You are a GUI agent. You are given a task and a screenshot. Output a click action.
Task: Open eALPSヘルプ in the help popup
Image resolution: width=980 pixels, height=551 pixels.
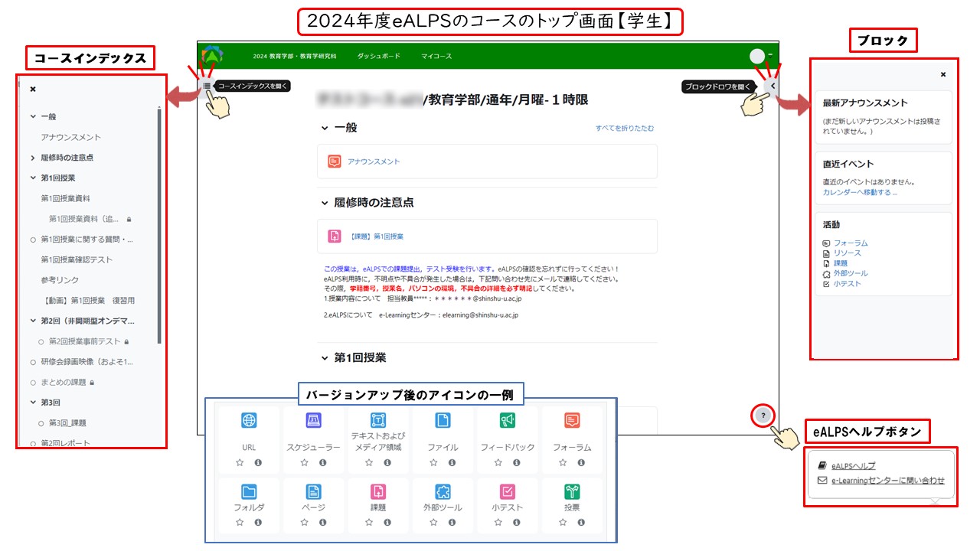[x=853, y=465]
